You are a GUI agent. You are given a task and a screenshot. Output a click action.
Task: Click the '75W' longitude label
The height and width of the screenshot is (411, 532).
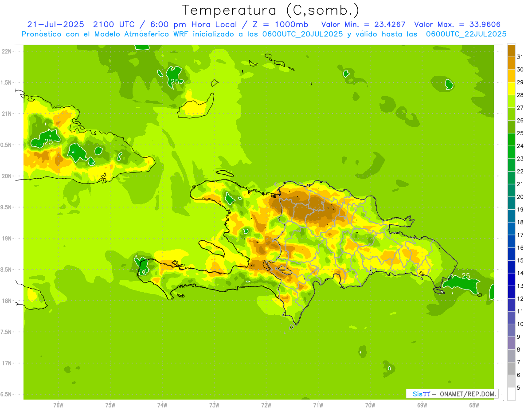tap(110, 405)
